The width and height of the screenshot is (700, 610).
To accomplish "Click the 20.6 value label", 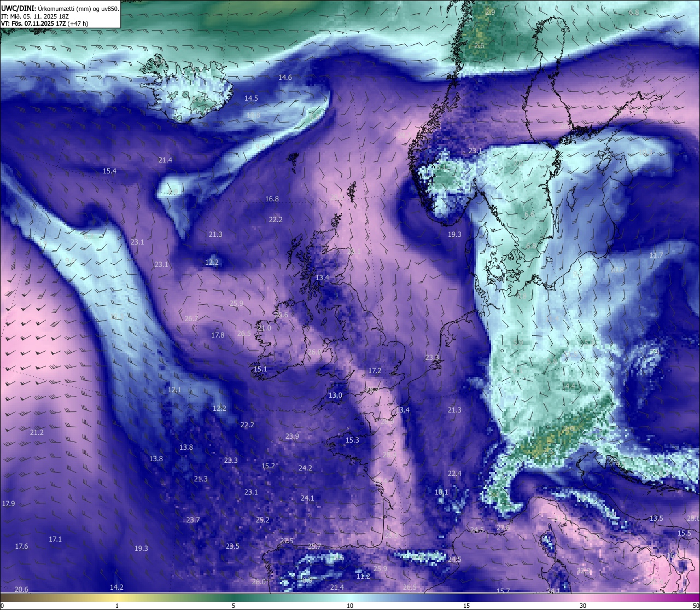I will 21,590.
